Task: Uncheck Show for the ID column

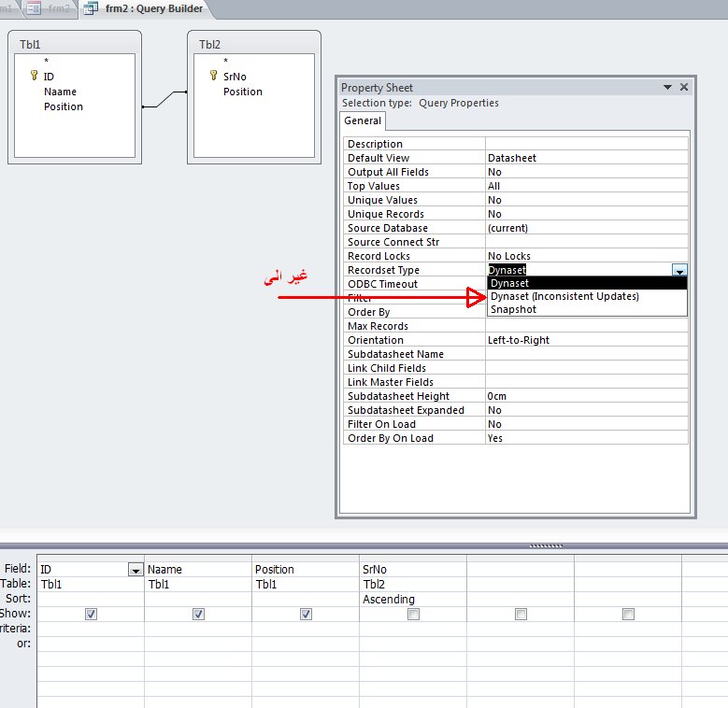Action: pos(91,615)
